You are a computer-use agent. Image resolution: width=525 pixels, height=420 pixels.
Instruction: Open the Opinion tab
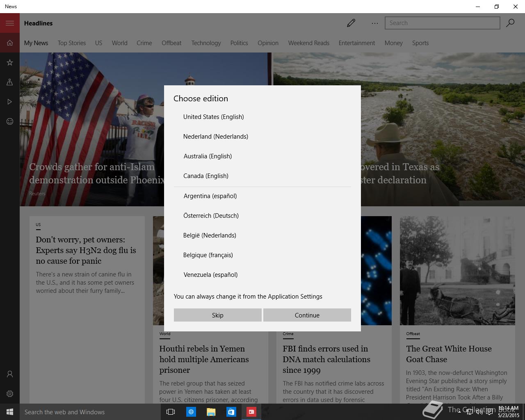[268, 43]
